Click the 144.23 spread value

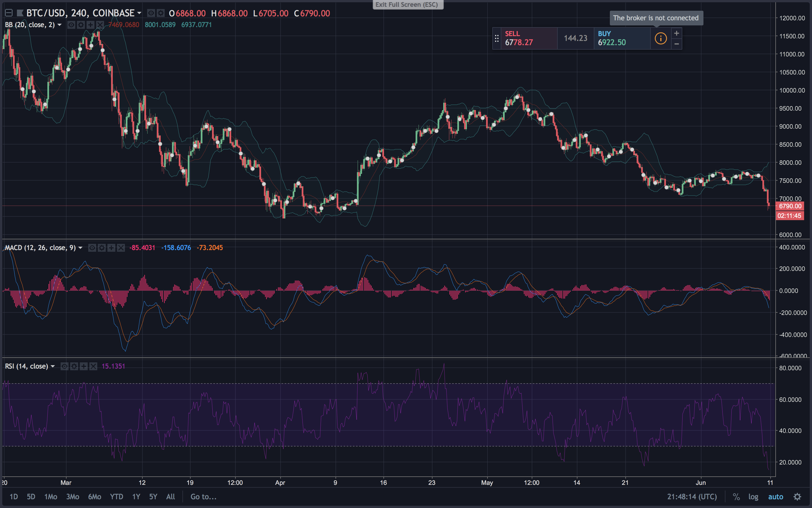click(x=575, y=38)
